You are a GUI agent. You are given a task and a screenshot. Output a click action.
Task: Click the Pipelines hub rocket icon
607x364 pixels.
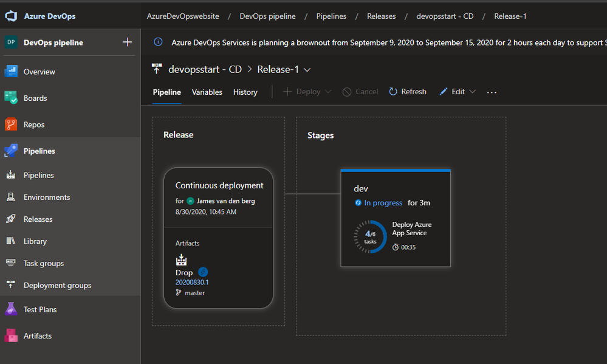[x=11, y=151]
